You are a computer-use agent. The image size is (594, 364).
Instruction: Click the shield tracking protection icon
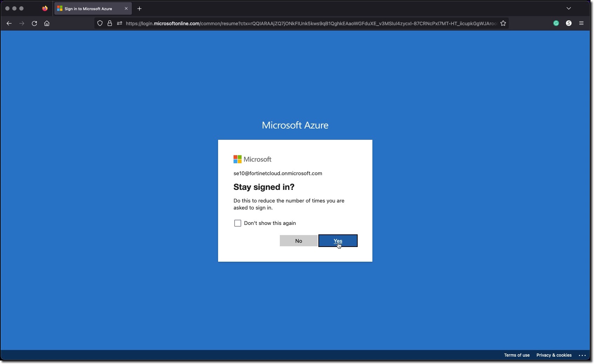[x=100, y=23]
